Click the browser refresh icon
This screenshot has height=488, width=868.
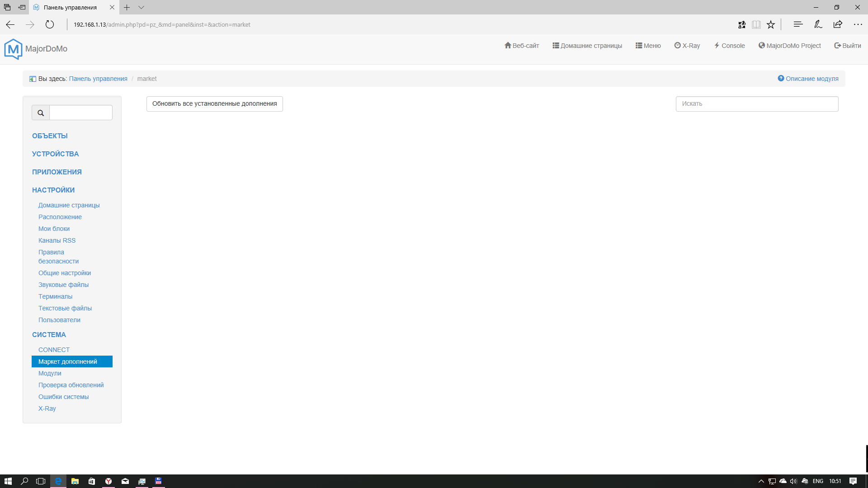tap(50, 24)
